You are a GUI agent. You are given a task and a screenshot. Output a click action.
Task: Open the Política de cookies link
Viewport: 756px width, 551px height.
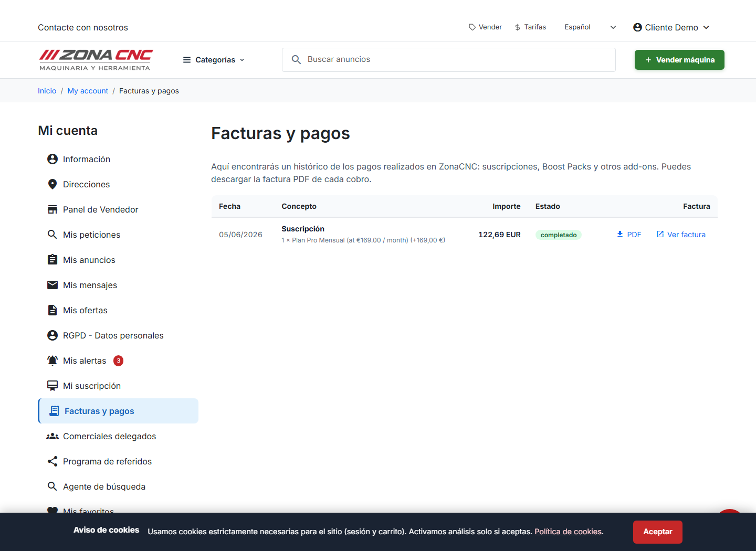(568, 532)
